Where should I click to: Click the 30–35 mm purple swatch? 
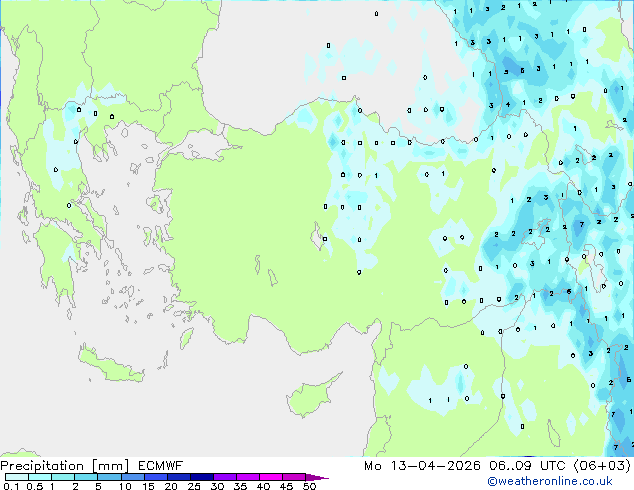224,477
